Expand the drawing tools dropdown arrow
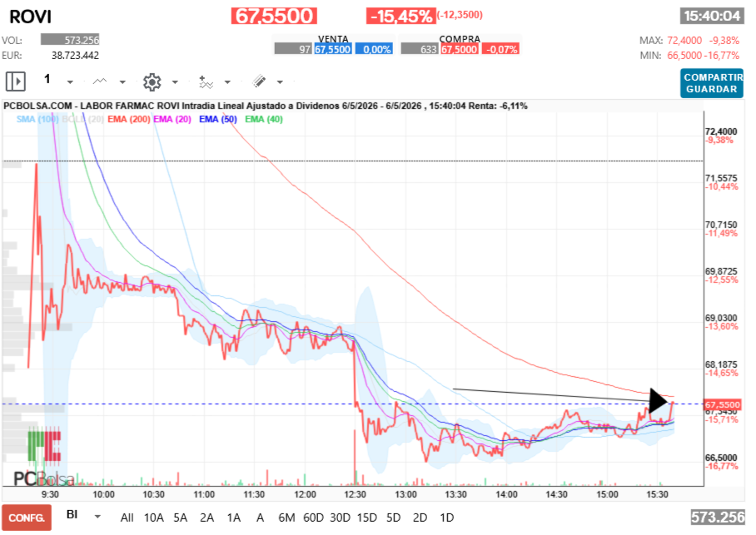 (280, 82)
